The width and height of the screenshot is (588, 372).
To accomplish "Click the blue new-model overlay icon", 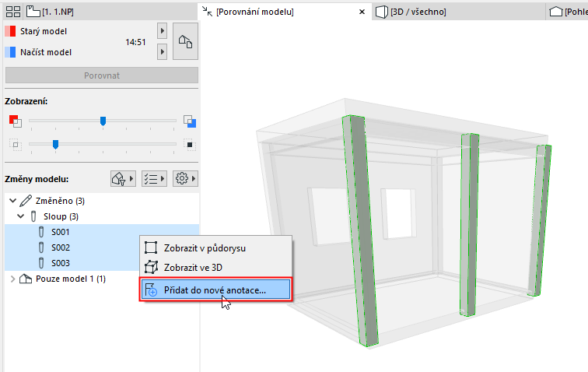I will click(190, 121).
